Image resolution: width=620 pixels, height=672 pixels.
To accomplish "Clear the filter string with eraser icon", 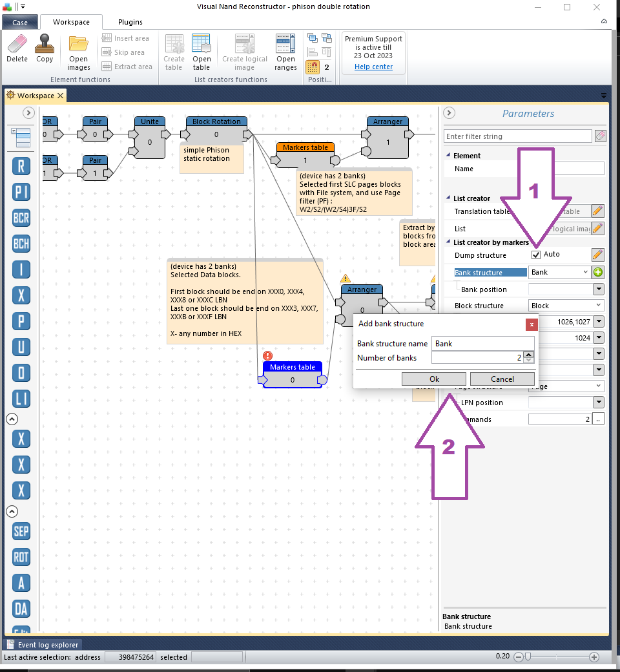I will pyautogui.click(x=601, y=136).
